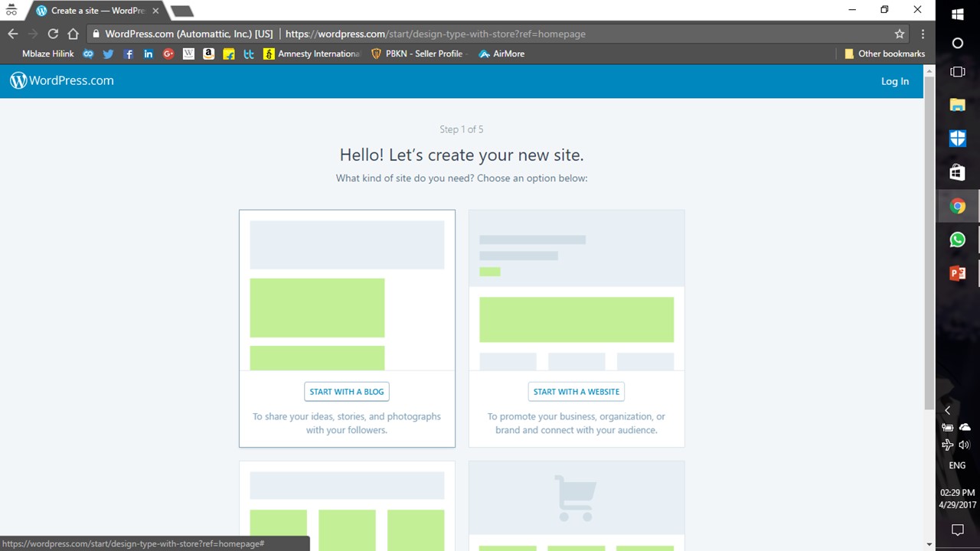Select the Create a site browser tab
Image resolution: width=980 pixels, height=551 pixels.
[97, 11]
